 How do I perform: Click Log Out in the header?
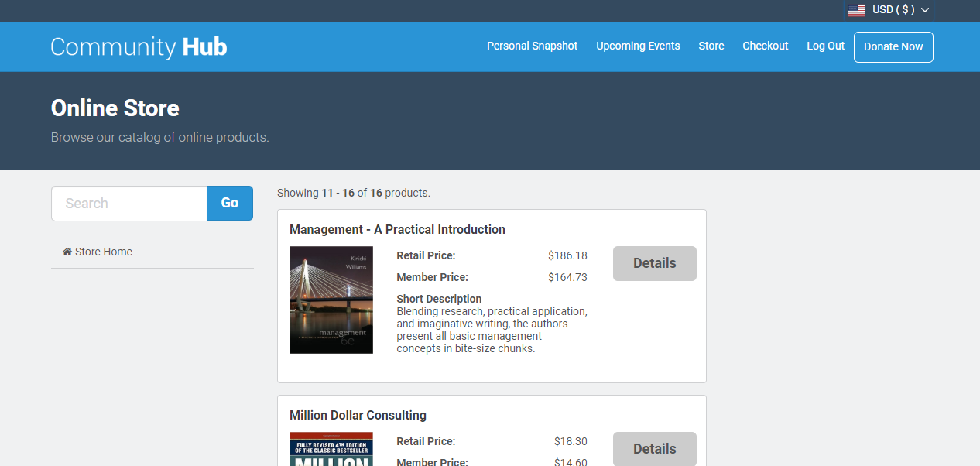pos(825,46)
